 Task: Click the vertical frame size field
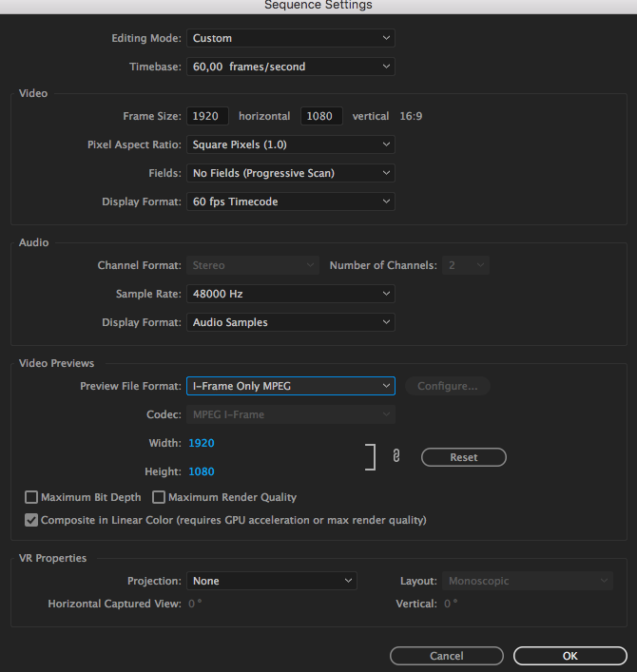(x=321, y=116)
